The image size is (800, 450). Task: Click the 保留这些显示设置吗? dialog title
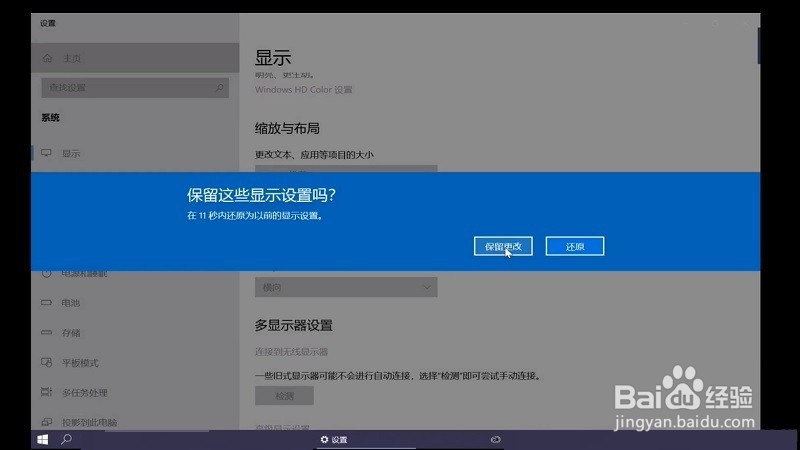(261, 195)
